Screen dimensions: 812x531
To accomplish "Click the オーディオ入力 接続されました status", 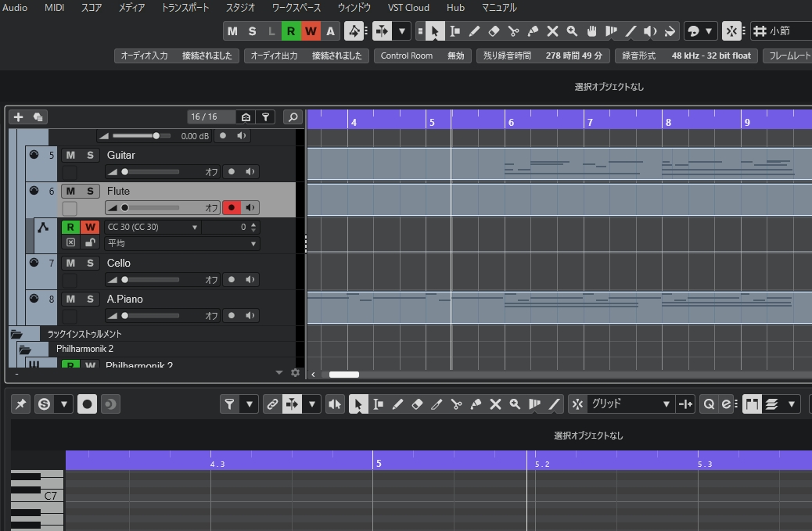I will click(x=177, y=56).
